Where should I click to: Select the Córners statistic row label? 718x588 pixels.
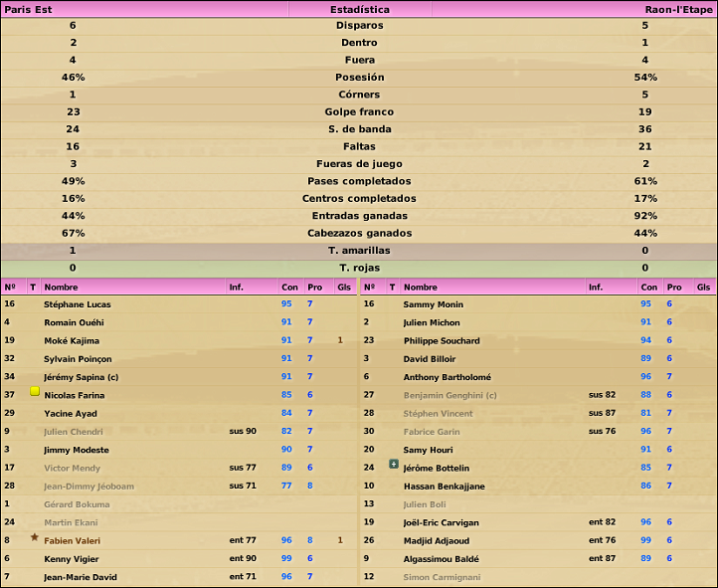coord(359,95)
